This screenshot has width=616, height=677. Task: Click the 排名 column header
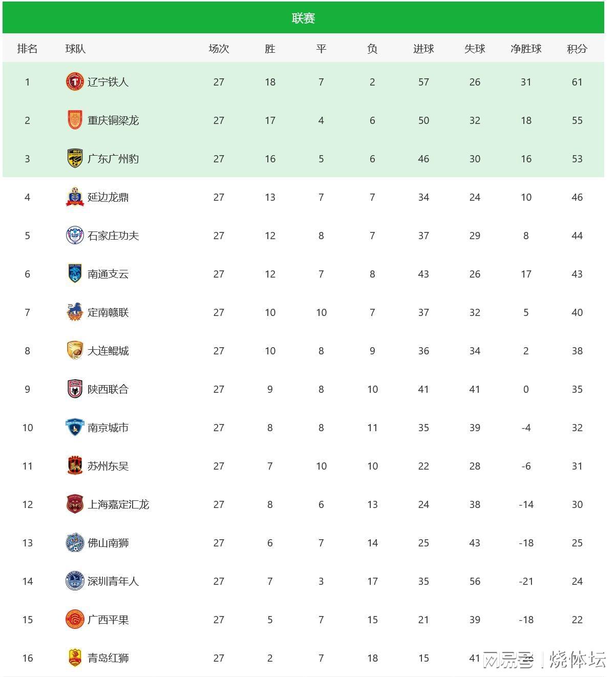point(27,49)
